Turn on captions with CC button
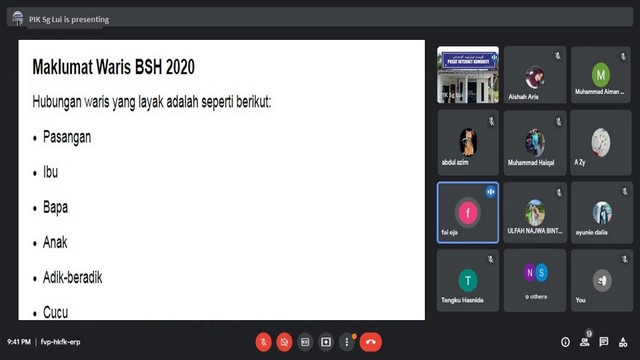This screenshot has height=360, width=640. click(305, 342)
